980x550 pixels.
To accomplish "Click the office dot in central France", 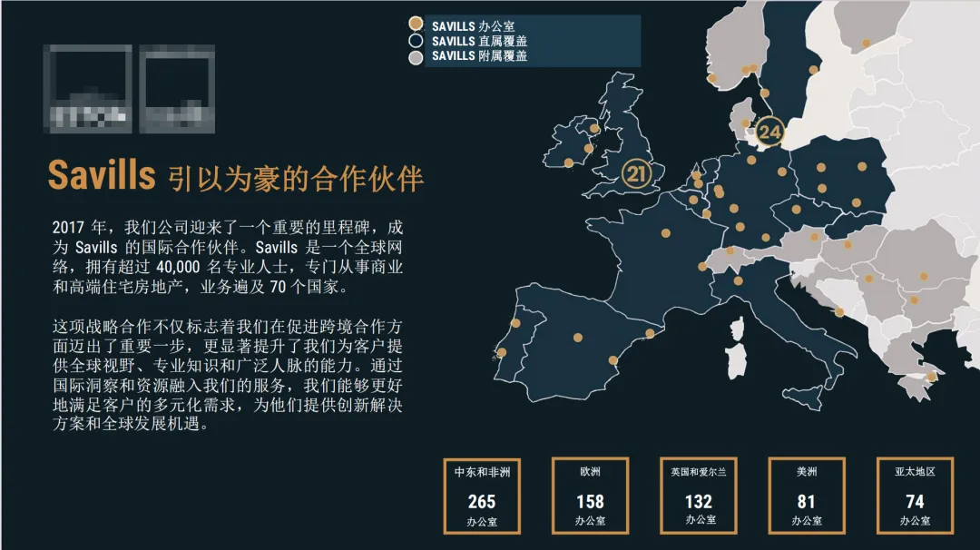I will click(x=666, y=233).
